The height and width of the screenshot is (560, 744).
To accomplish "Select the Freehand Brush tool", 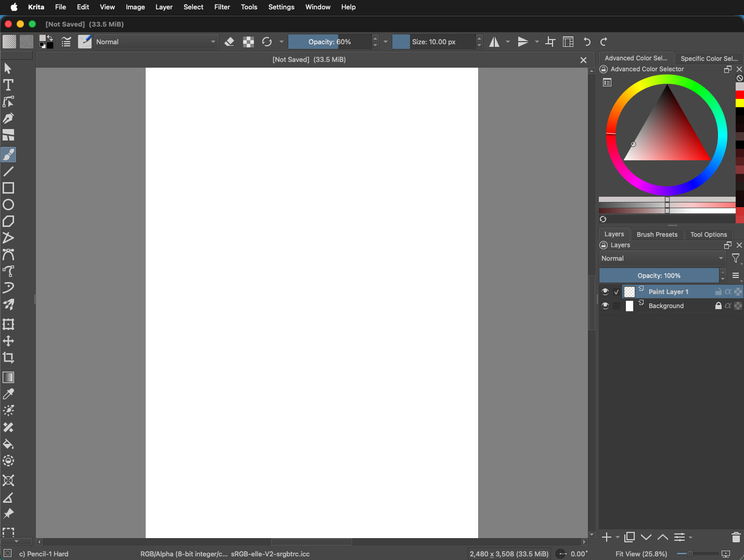I will [x=8, y=155].
